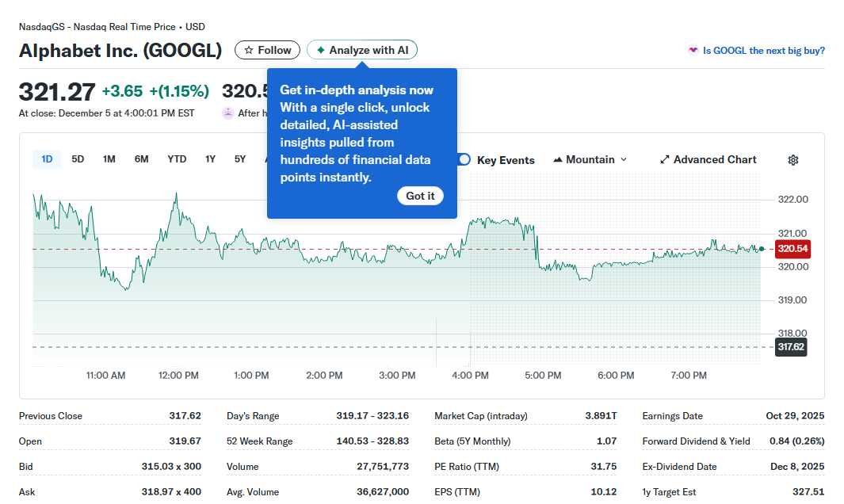
Task: Choose the 1M time range
Action: 109,159
